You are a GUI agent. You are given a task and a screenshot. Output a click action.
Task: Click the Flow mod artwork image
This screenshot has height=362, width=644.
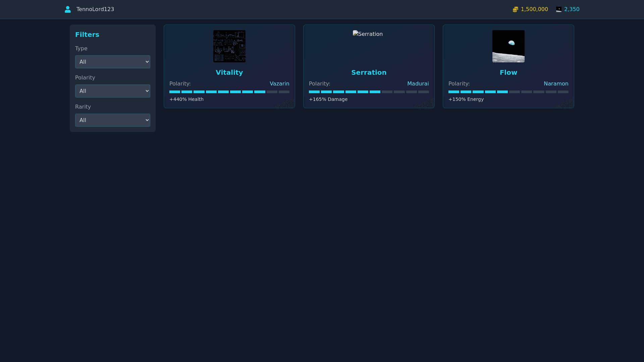point(508,46)
